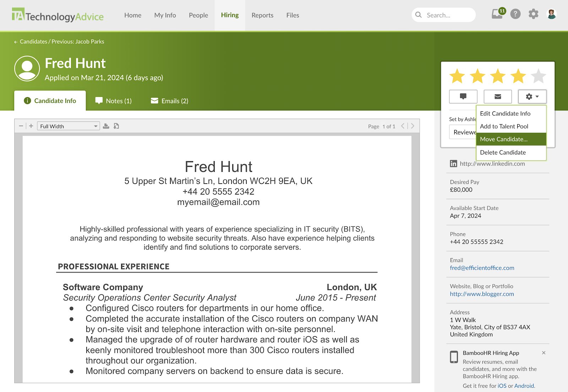The image size is (568, 392).
Task: Click the Android app download link
Action: [524, 386]
